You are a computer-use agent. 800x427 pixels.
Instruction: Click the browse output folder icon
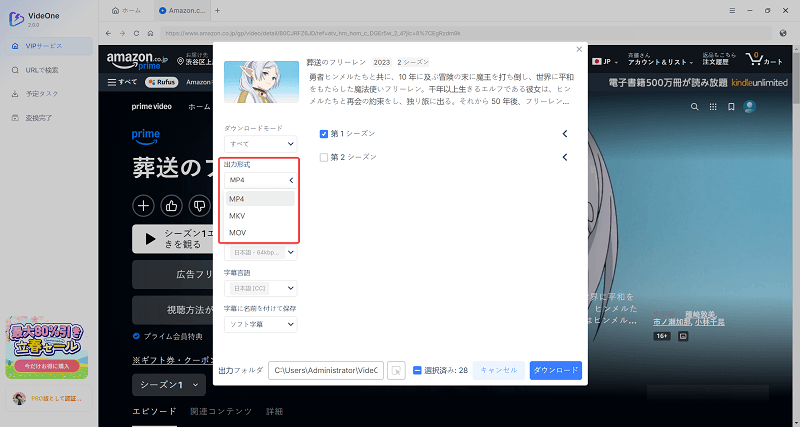point(396,370)
